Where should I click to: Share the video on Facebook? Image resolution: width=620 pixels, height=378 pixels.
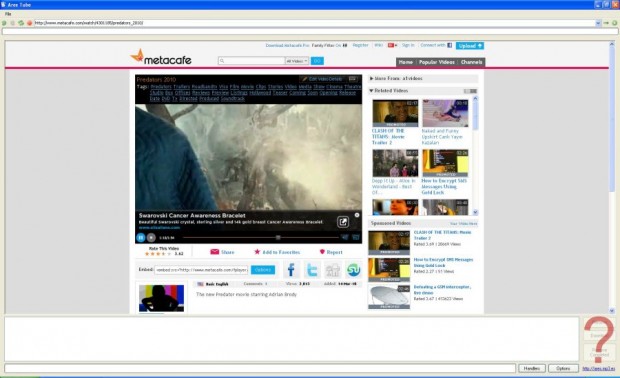tap(291, 270)
